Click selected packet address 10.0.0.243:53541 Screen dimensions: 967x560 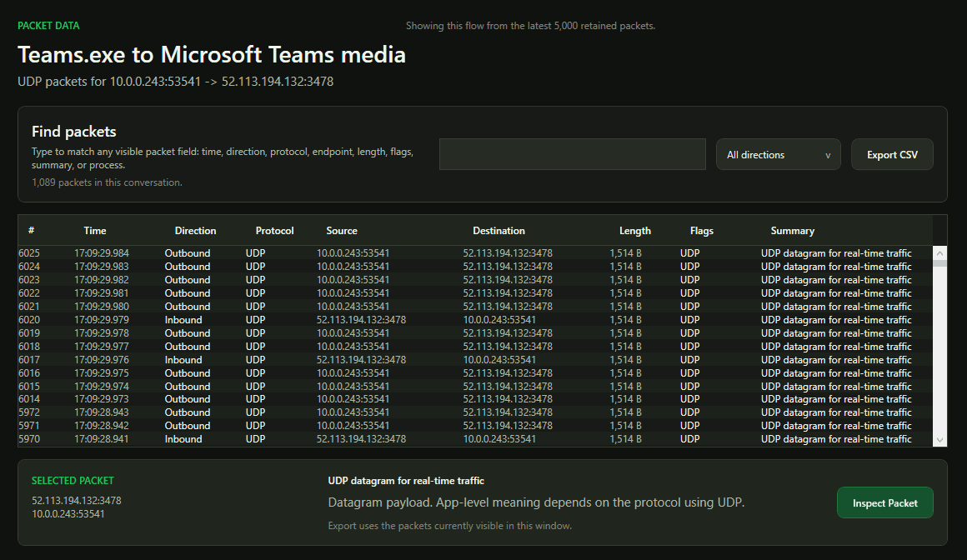[x=68, y=513]
